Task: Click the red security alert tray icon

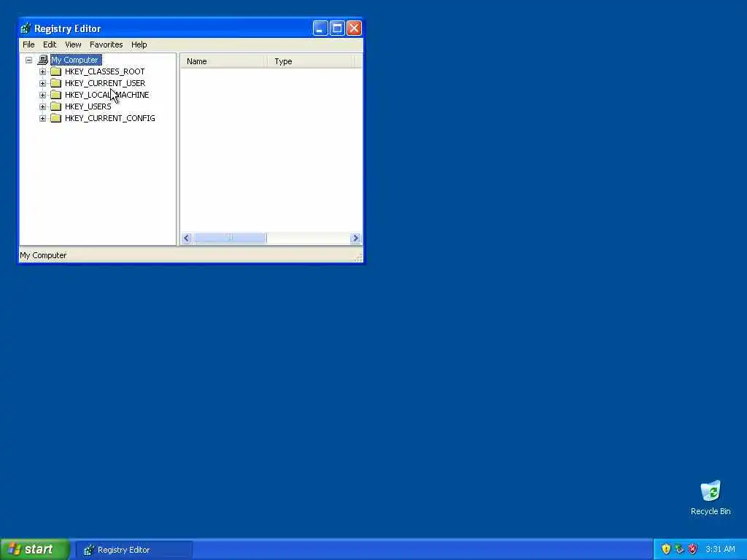Action: click(x=693, y=550)
